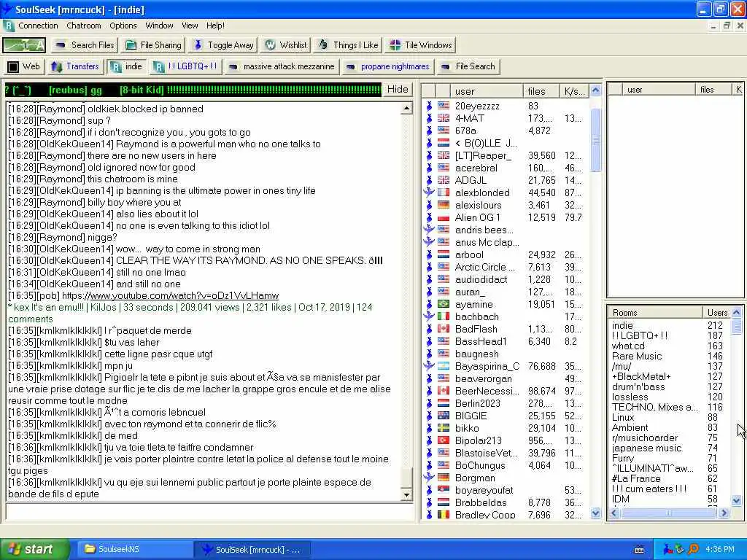Open the Window menu

(x=159, y=26)
